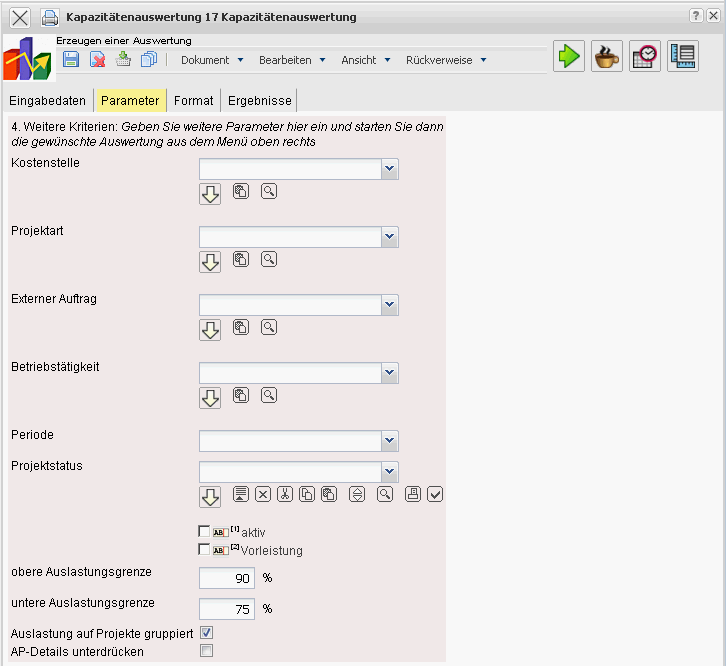
Task: Click the print icon in title bar
Action: [49, 17]
